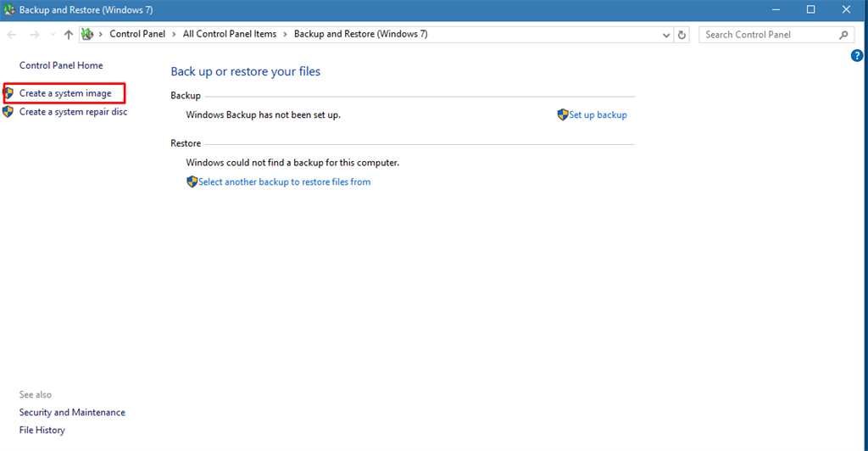Maximize the Backup and Restore window
The height and width of the screenshot is (451, 868).
click(x=811, y=10)
